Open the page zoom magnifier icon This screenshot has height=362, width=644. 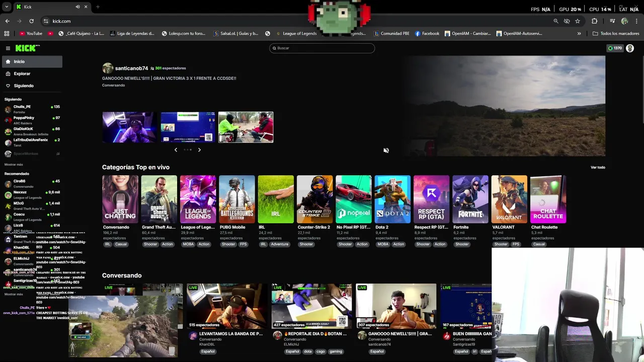point(556,21)
